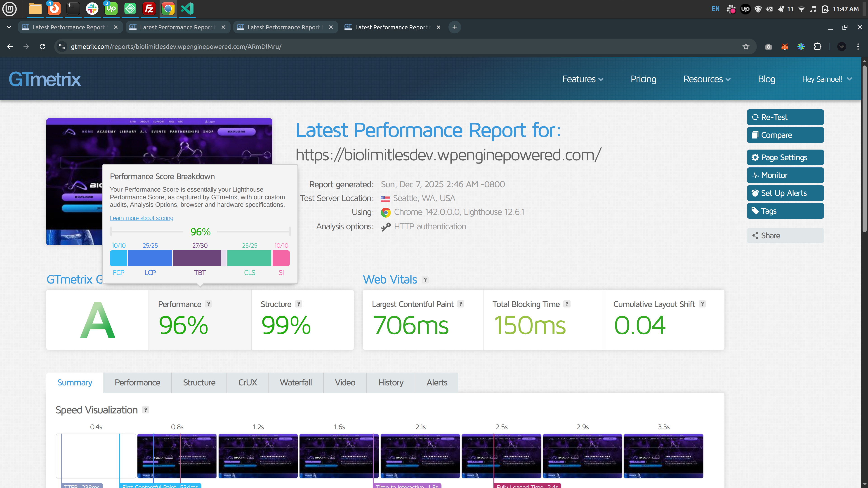This screenshot has height=488, width=868.
Task: Switch to the Structure tab
Action: (x=199, y=382)
